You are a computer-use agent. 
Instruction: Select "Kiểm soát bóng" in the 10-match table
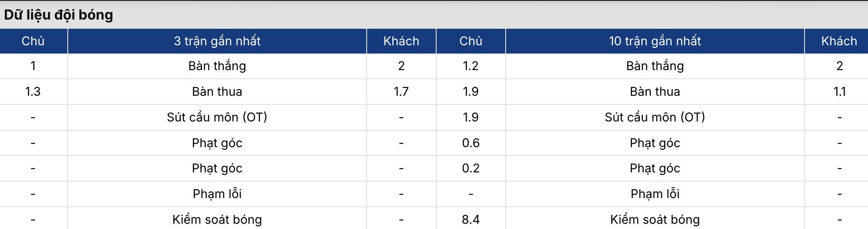point(655,219)
